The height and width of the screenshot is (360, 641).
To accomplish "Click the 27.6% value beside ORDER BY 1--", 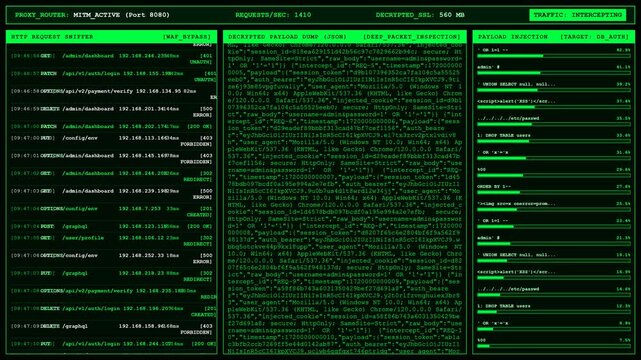I will click(623, 186).
